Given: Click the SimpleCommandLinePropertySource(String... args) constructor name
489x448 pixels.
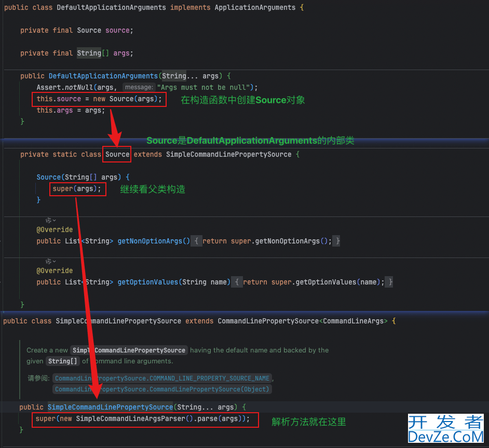Looking at the screenshot, I should tap(110, 407).
